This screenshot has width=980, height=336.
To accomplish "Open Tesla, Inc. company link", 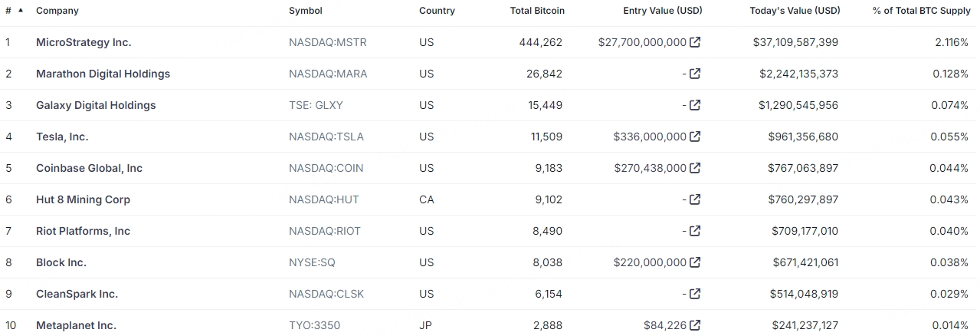I will pyautogui.click(x=62, y=137).
